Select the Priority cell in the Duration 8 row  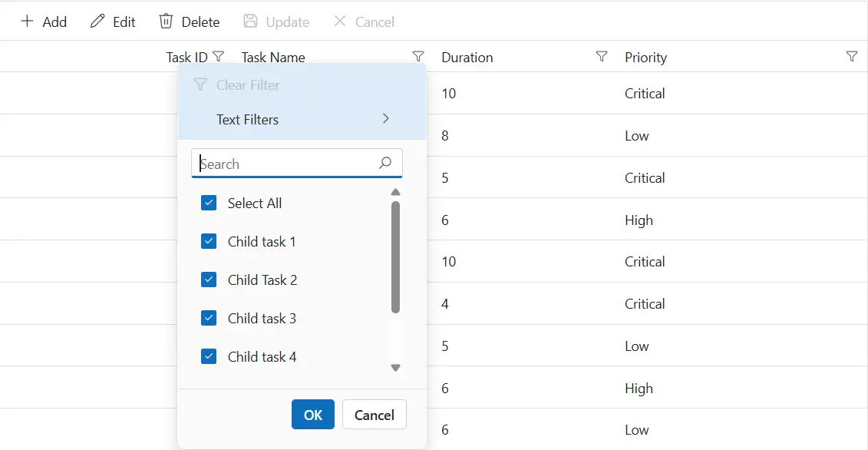click(742, 136)
